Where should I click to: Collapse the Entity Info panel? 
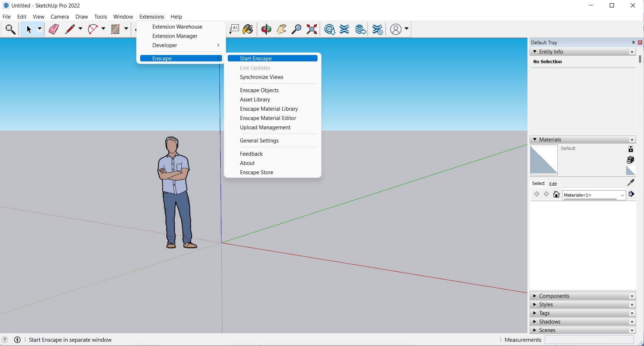pyautogui.click(x=535, y=52)
